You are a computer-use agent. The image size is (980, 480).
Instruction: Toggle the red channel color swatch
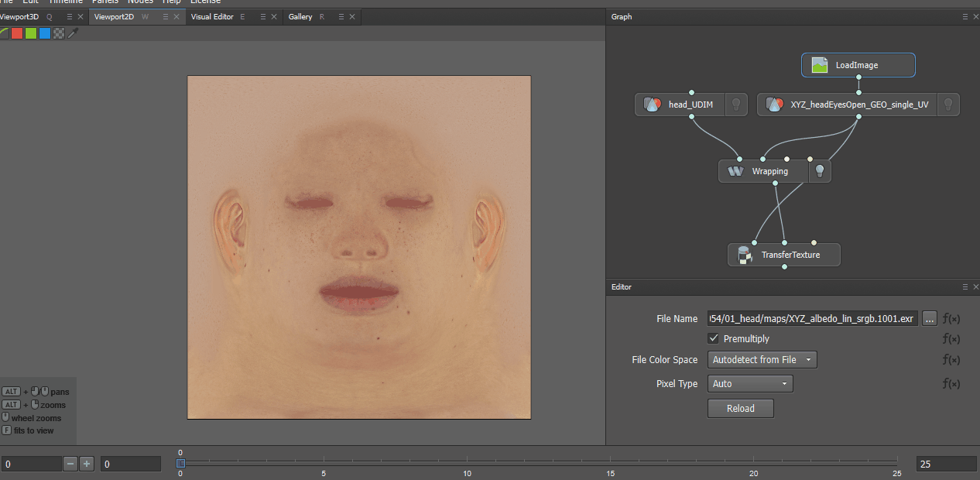17,33
